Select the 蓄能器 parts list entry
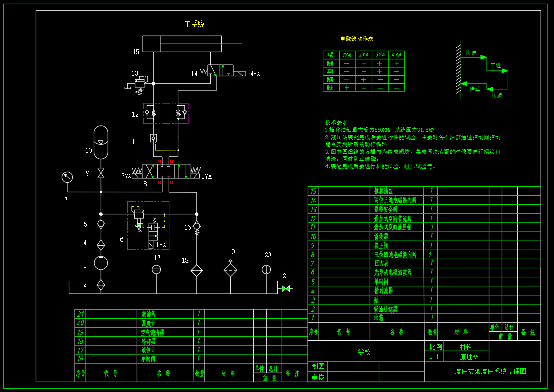The width and height of the screenshot is (554, 392). [381, 236]
